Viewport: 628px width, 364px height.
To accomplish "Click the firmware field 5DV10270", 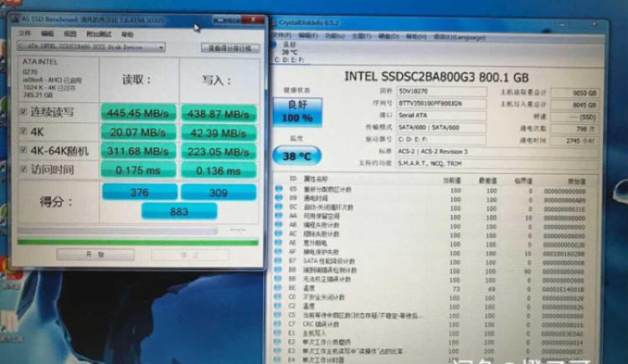I will point(441,91).
